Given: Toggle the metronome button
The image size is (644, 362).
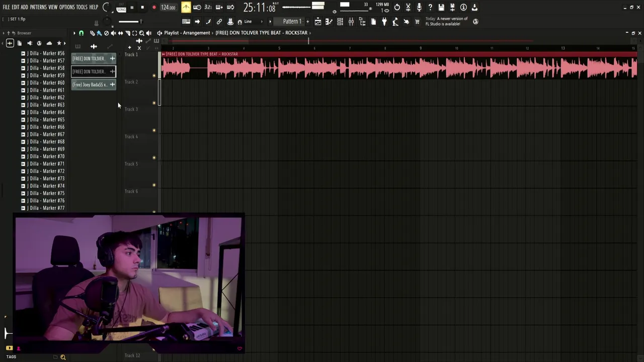Looking at the screenshot, I should click(x=186, y=7).
